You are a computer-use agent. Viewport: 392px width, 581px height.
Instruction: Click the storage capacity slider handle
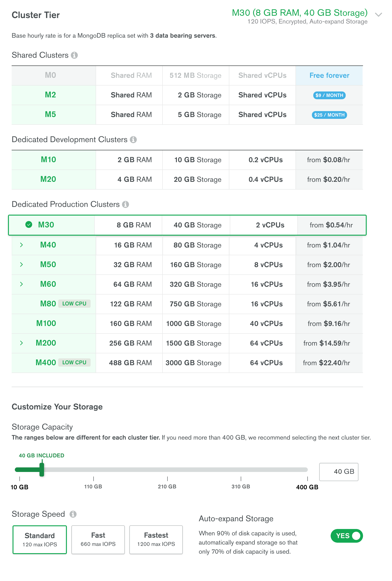click(42, 469)
